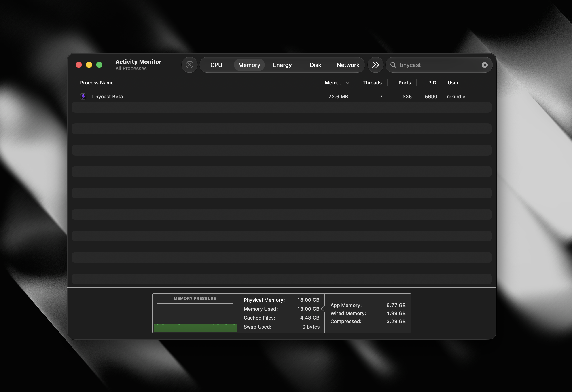Sort by the Memory column header
This screenshot has height=392, width=572.
click(333, 83)
